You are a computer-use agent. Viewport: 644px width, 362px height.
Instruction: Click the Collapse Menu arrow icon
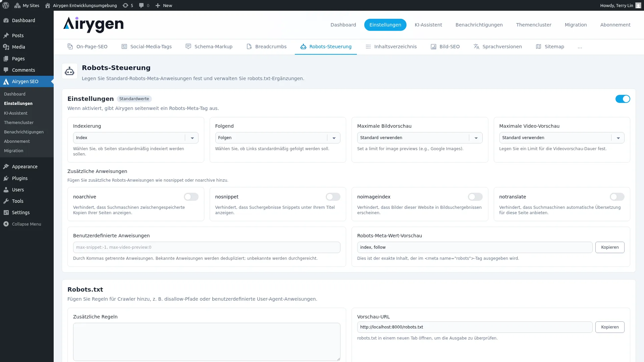click(x=6, y=224)
